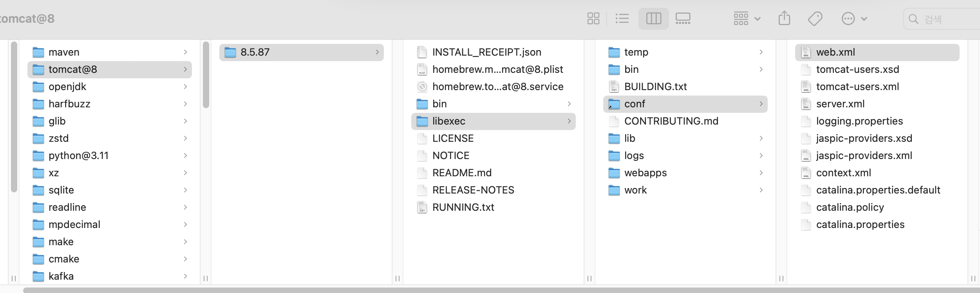Image resolution: width=980 pixels, height=293 pixels.
Task: Select the tomcat-users.xml file icon
Action: (806, 87)
